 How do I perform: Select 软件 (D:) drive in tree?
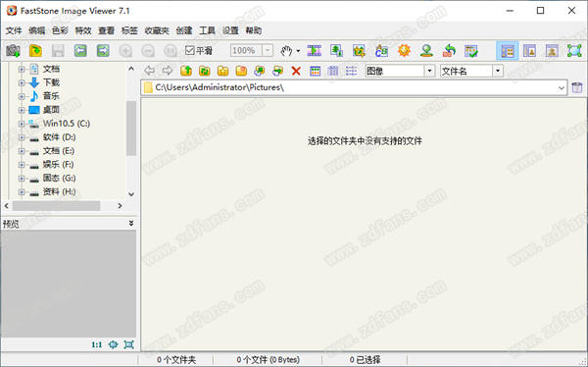click(59, 137)
